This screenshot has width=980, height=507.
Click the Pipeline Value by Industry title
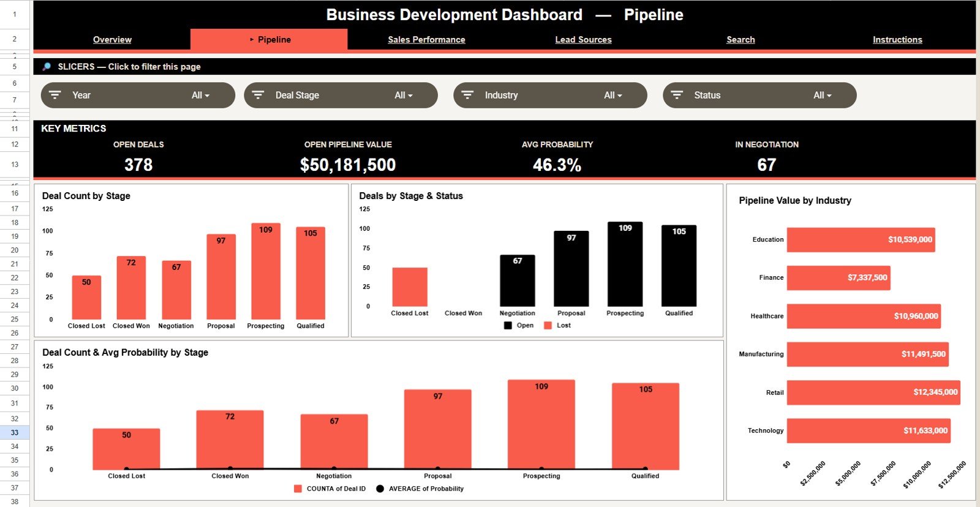[795, 200]
